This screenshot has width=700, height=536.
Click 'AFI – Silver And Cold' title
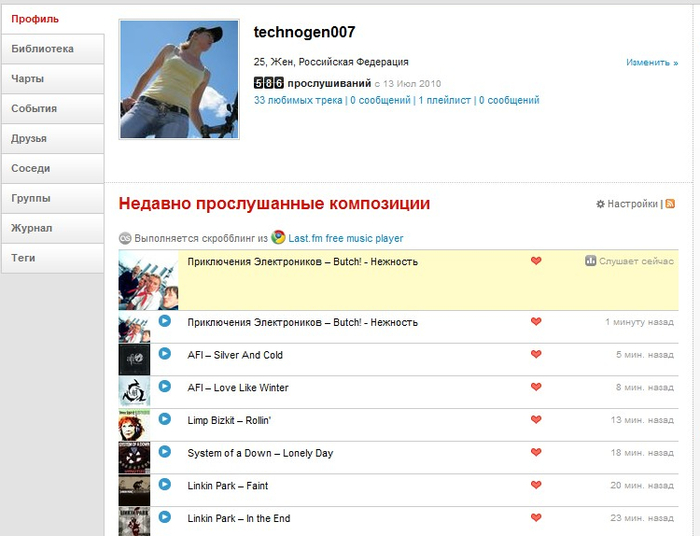[x=235, y=355]
